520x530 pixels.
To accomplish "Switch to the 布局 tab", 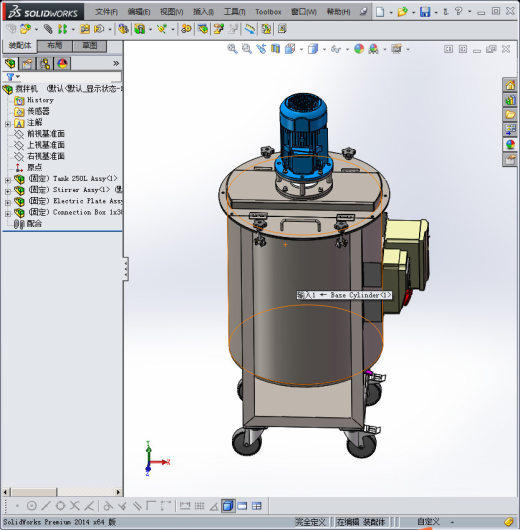I will [55, 46].
